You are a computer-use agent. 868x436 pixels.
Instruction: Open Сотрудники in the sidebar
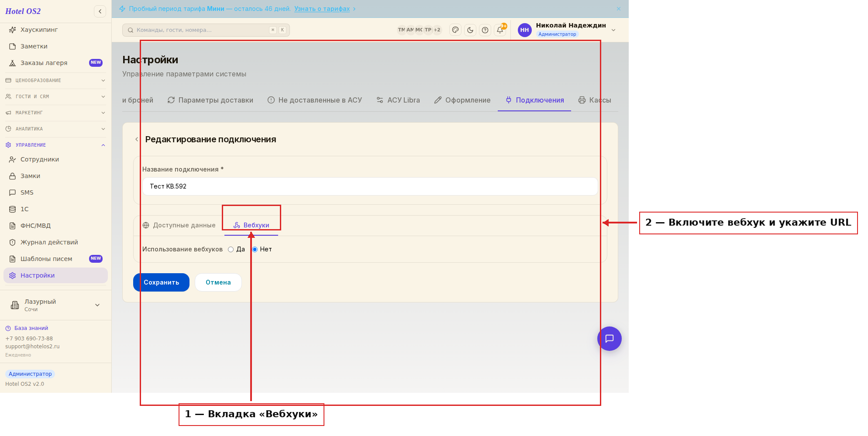point(55,159)
